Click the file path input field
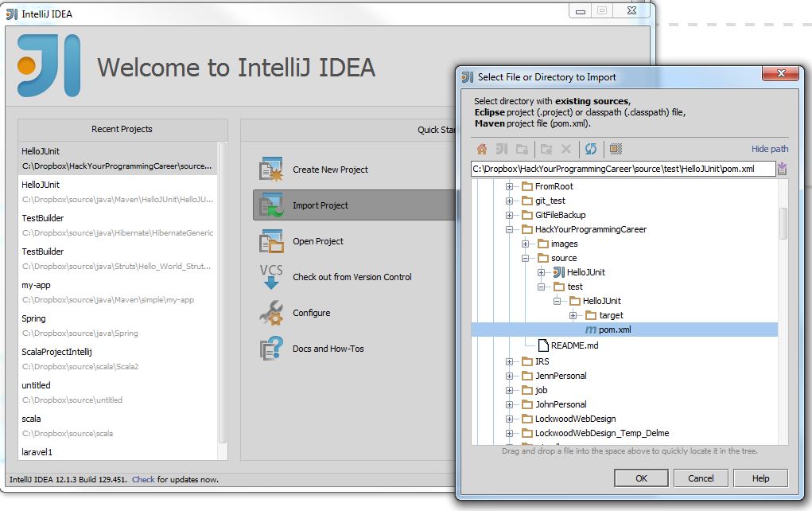 pos(624,169)
